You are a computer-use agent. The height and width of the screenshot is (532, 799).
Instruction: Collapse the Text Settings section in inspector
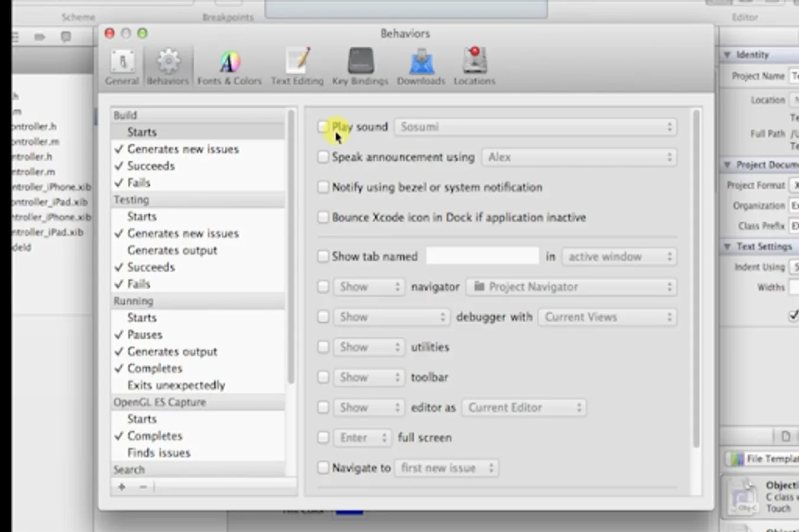tap(727, 246)
